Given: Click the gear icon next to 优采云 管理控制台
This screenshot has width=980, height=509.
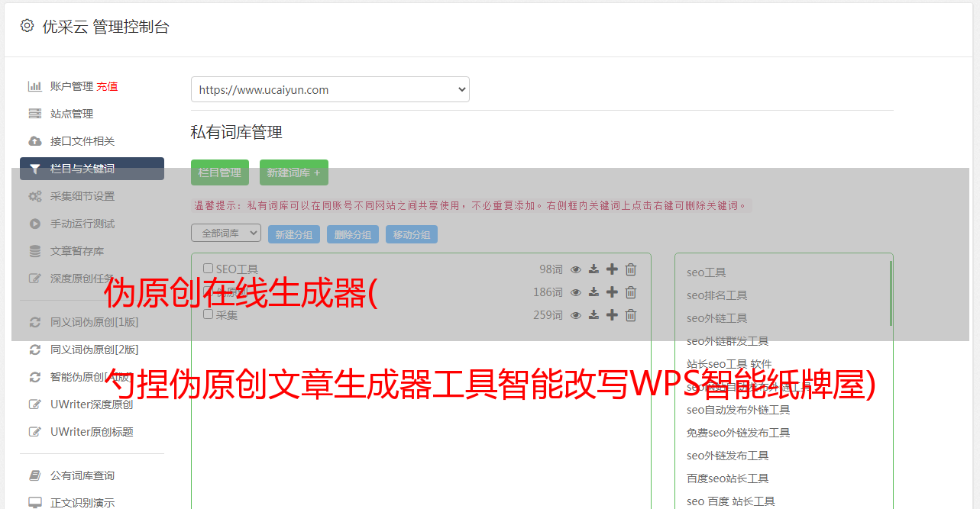Looking at the screenshot, I should click(x=27, y=26).
